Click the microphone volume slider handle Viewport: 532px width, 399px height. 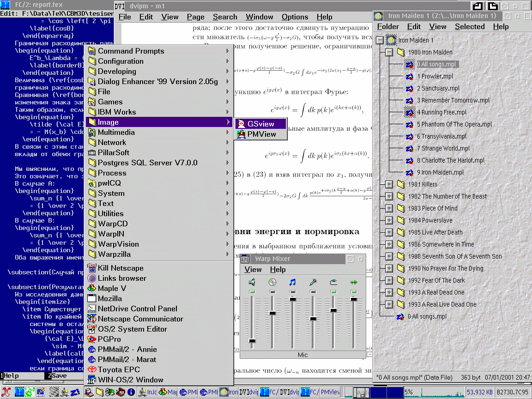click(x=313, y=319)
